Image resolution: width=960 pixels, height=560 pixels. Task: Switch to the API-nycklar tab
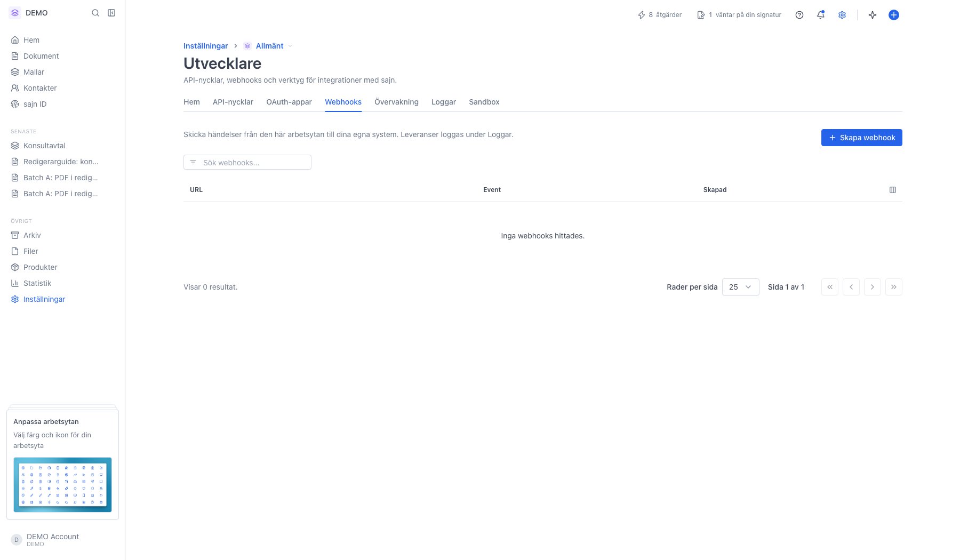[233, 102]
